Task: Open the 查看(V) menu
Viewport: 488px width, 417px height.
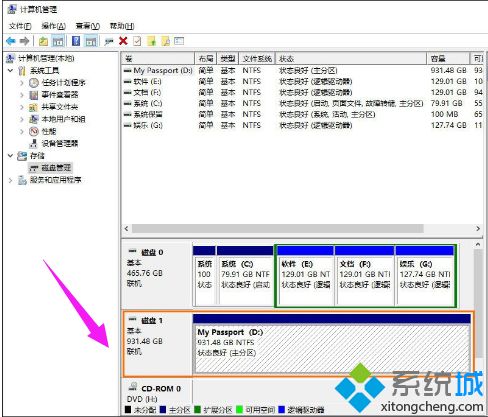Action: [88, 26]
